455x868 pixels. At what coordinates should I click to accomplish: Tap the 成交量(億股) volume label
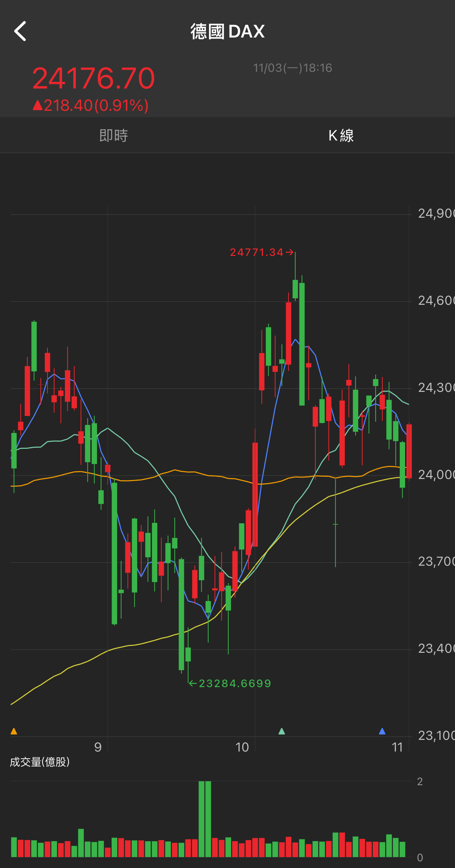coord(40,762)
